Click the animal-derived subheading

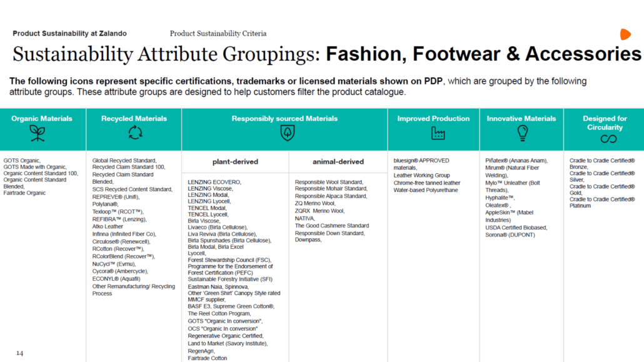338,162
